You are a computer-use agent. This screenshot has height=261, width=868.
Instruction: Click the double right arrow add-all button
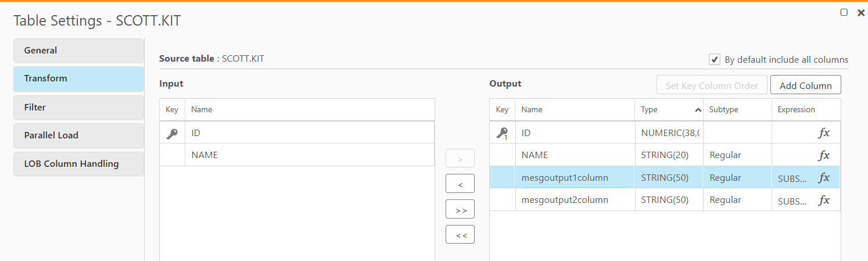[460, 209]
